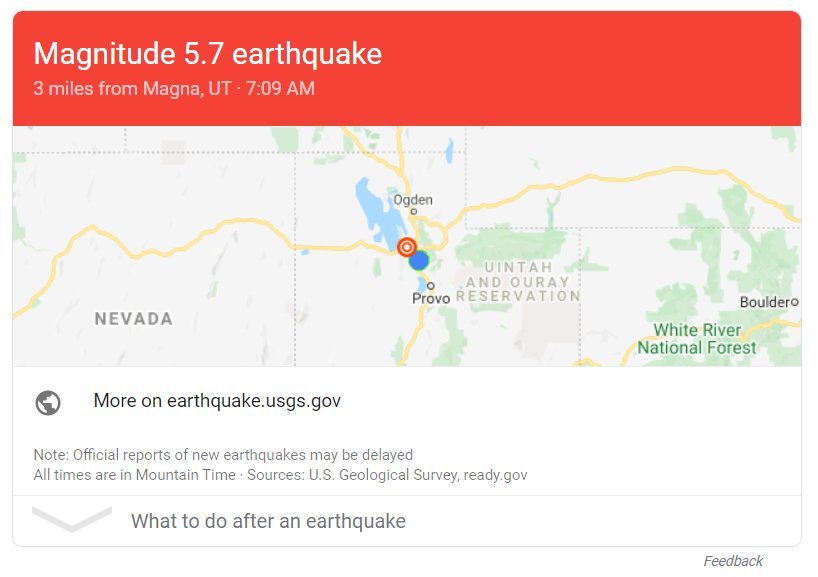The image size is (818, 577).
Task: Click the White River National Forest label
Action: click(x=697, y=339)
